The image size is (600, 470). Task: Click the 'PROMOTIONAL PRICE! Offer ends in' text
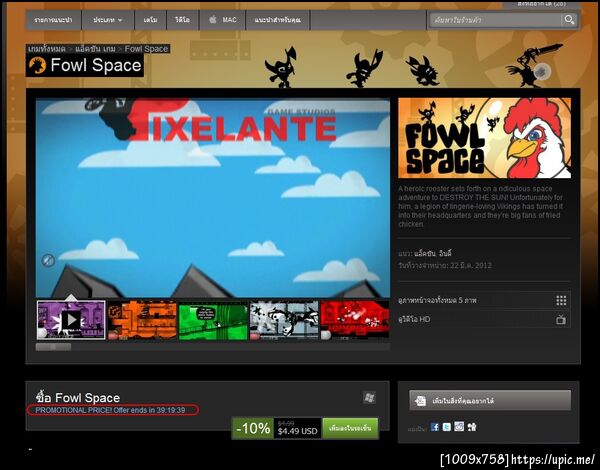[95, 410]
